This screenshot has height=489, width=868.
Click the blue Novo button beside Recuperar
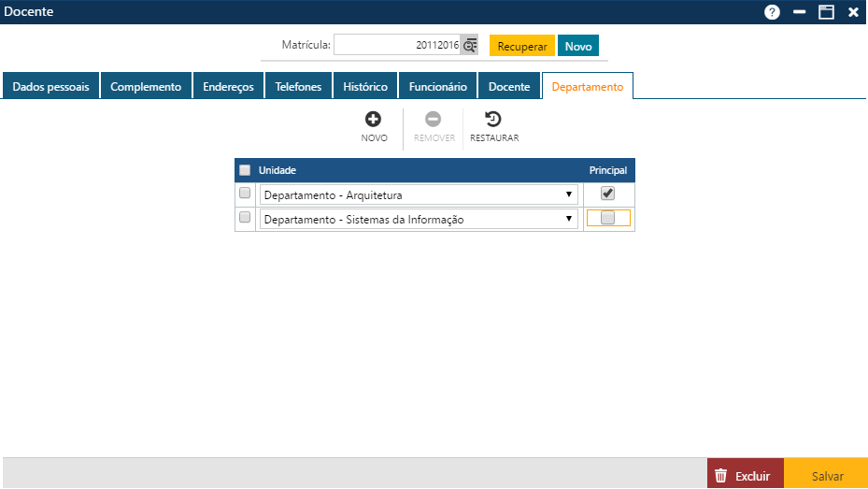coord(578,46)
